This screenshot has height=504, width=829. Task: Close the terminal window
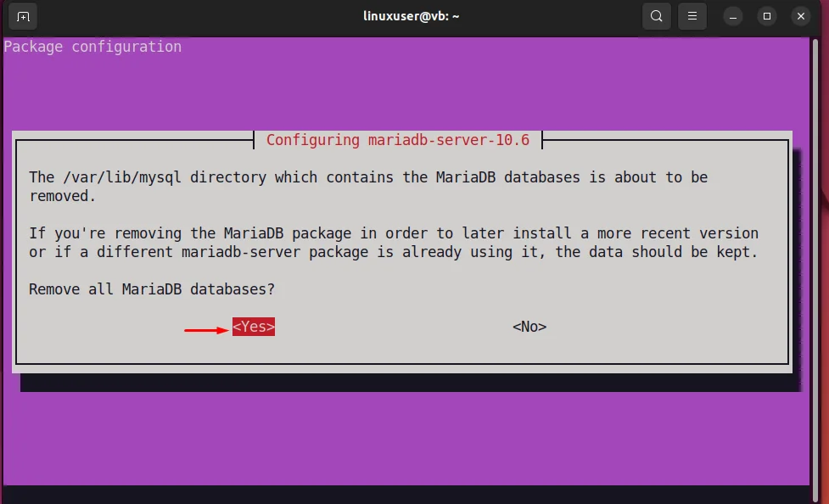(800, 16)
